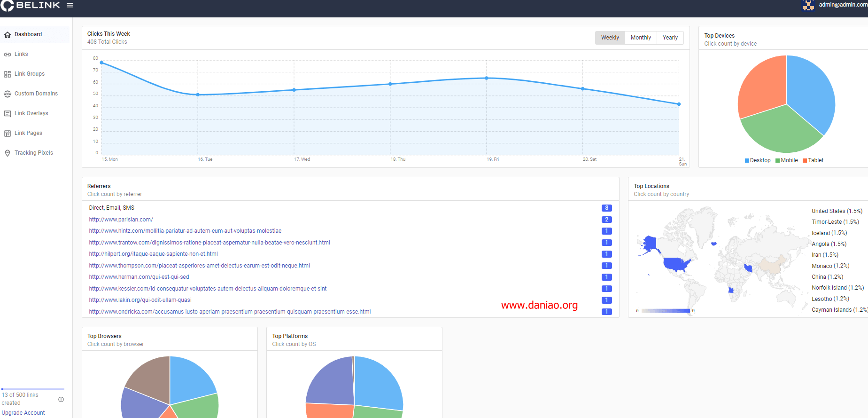
Task: Click the Link Pages icon
Action: point(8,134)
